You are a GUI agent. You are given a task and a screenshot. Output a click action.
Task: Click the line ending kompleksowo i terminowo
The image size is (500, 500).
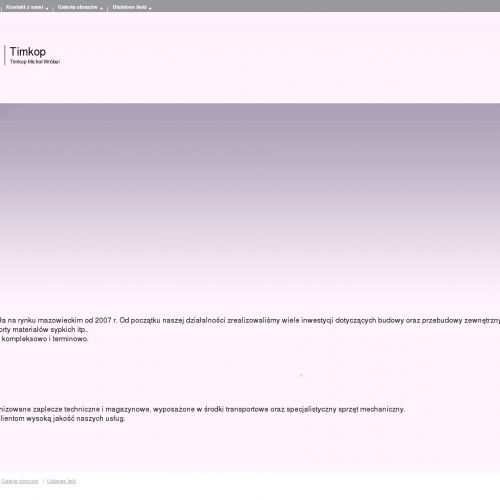[x=44, y=339]
